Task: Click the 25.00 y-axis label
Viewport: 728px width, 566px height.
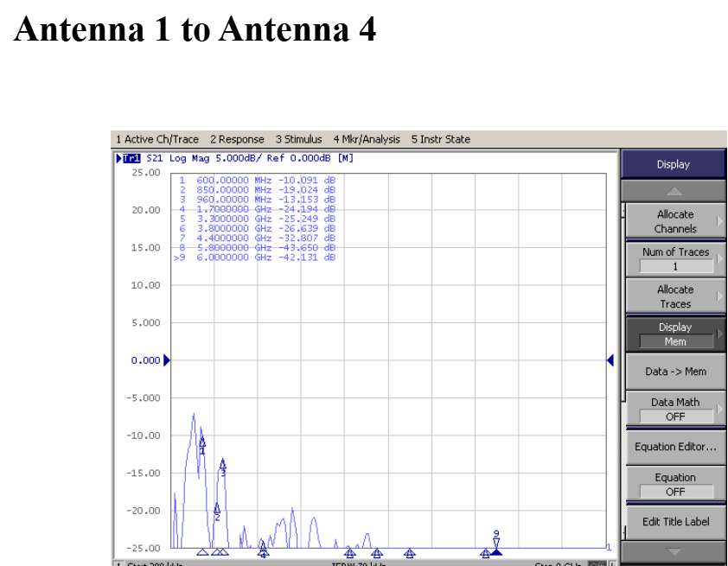Action: point(146,173)
